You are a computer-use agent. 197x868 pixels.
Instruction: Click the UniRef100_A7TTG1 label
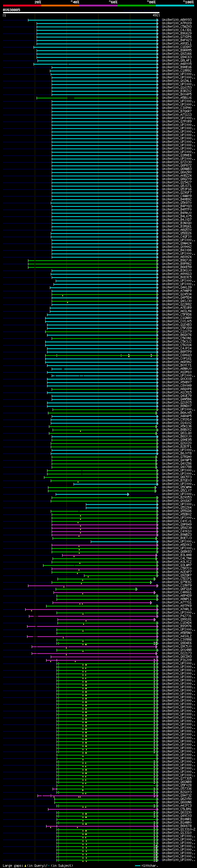177,602
